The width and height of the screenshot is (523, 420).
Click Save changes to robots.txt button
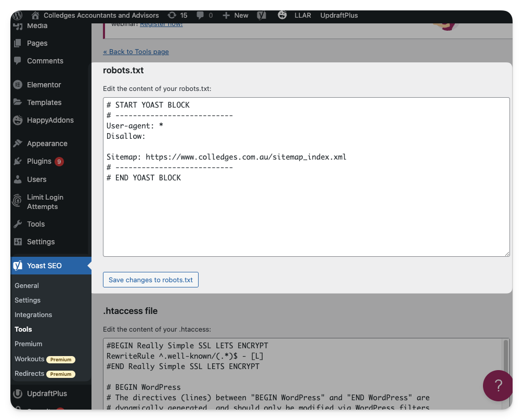point(151,280)
